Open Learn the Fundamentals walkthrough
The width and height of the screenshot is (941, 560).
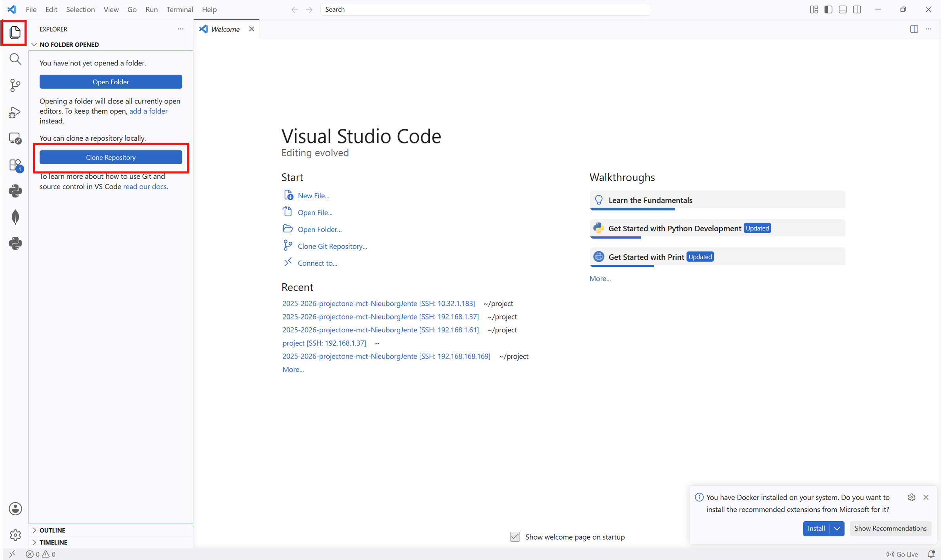pyautogui.click(x=717, y=200)
